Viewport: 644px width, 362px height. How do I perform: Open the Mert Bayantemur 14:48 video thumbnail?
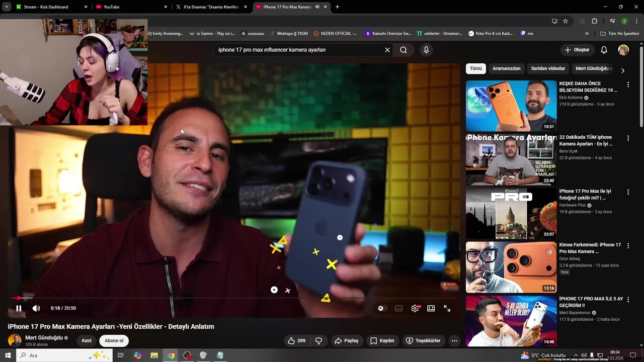coord(511,321)
